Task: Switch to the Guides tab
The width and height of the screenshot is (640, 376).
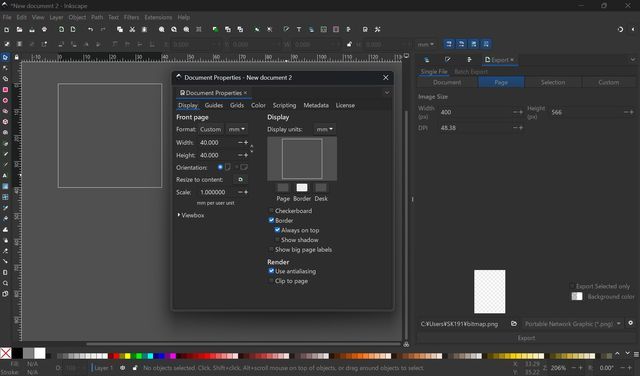Action: coord(213,105)
